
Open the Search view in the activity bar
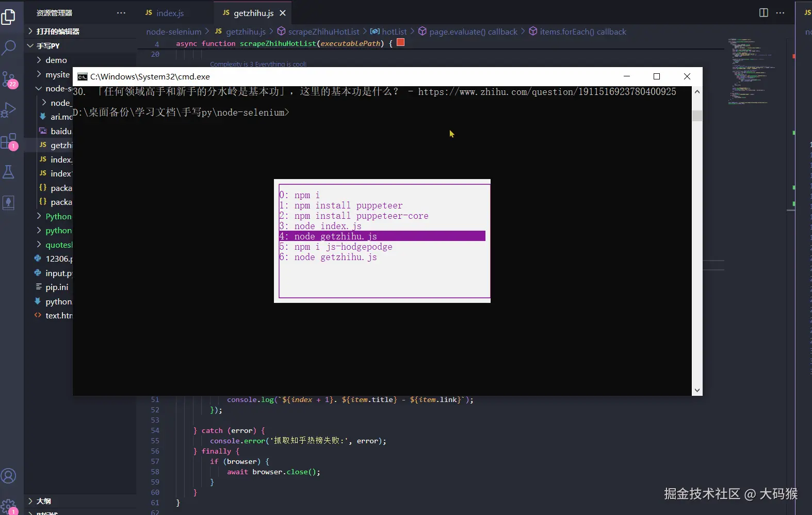(9, 47)
